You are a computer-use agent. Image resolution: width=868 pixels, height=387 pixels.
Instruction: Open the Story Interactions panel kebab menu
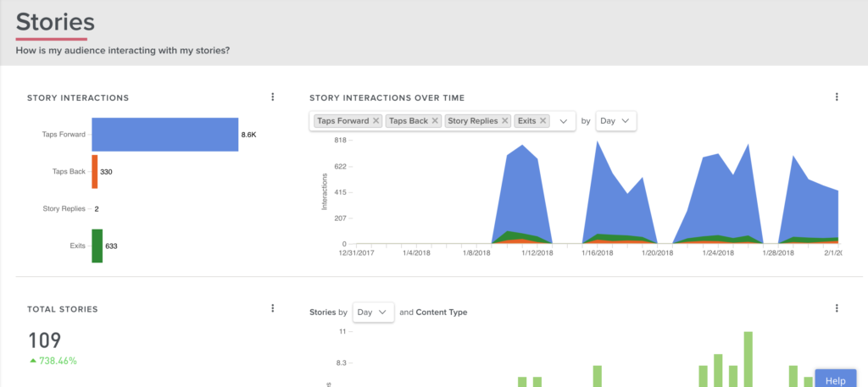pyautogui.click(x=272, y=97)
